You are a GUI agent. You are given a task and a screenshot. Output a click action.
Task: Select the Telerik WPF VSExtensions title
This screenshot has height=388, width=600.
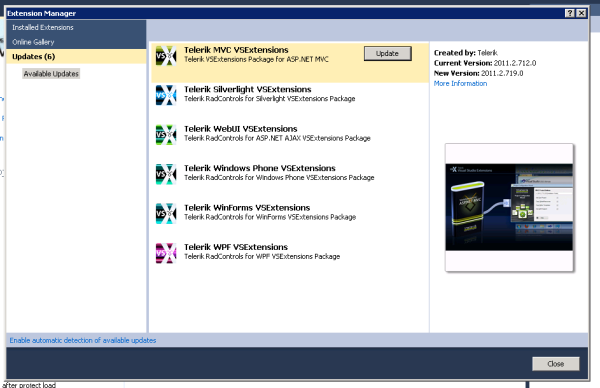(x=236, y=247)
